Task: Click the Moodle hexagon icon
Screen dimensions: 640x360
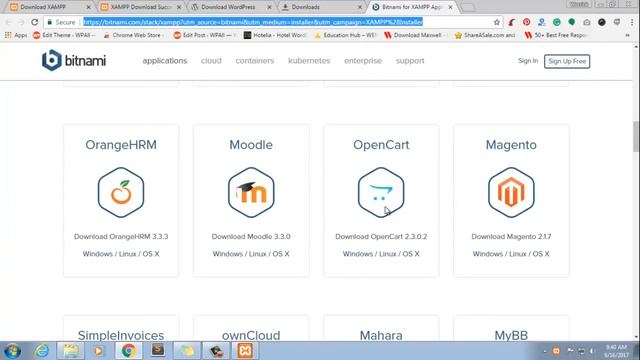Action: click(251, 192)
